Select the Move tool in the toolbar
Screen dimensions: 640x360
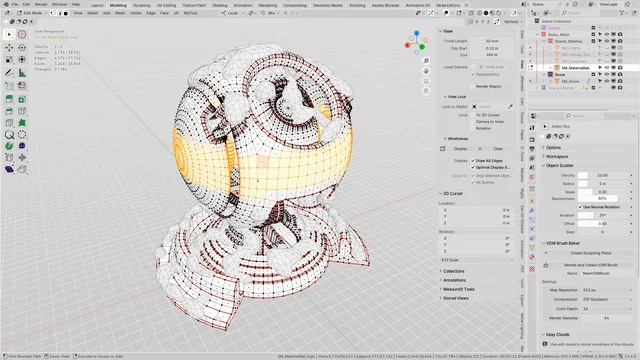[x=9, y=48]
